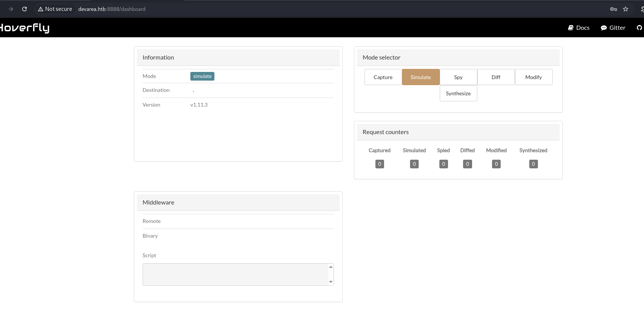Click the Hoverfly logo

(24, 28)
